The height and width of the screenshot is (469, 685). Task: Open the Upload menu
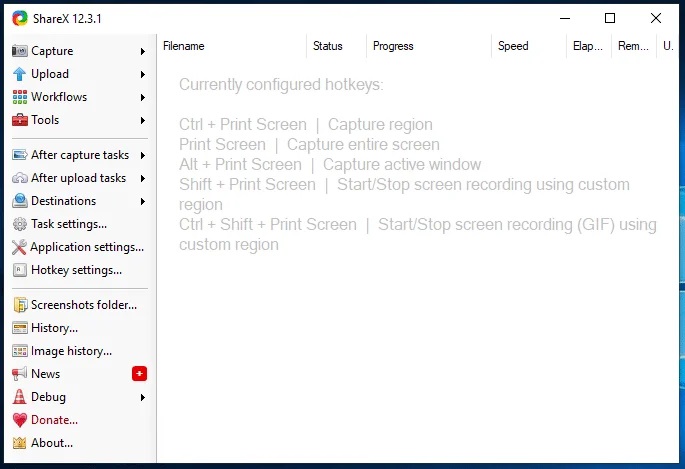[80, 74]
